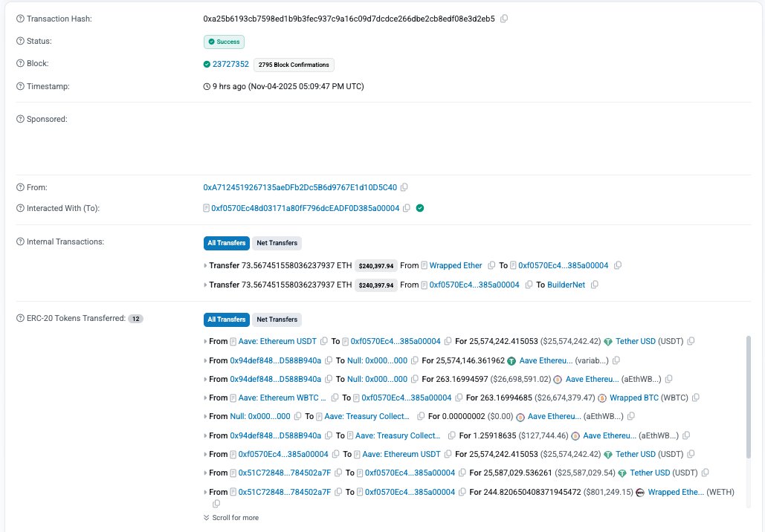The width and height of the screenshot is (765, 532).
Task: Click the help icon beside Internal Transactions
Action: (x=20, y=242)
